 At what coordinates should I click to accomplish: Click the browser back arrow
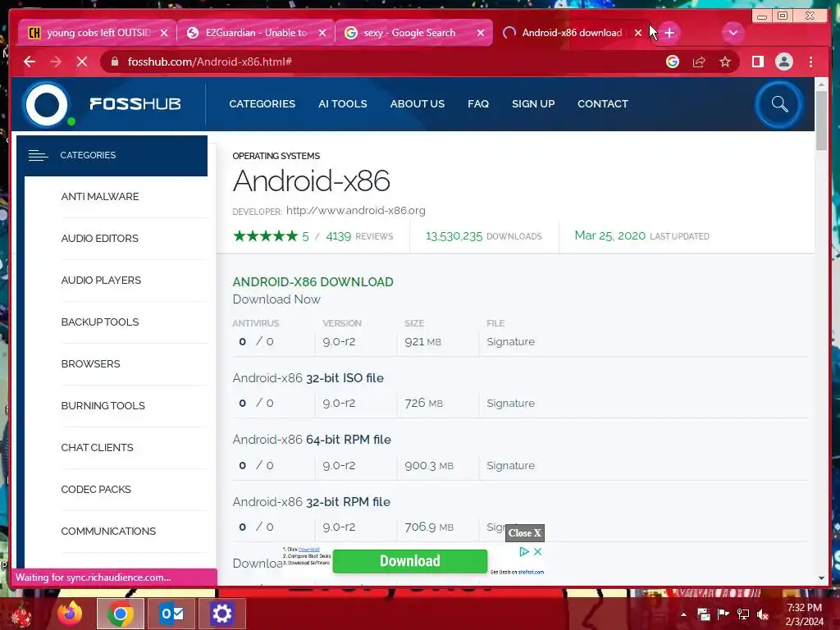click(x=30, y=62)
